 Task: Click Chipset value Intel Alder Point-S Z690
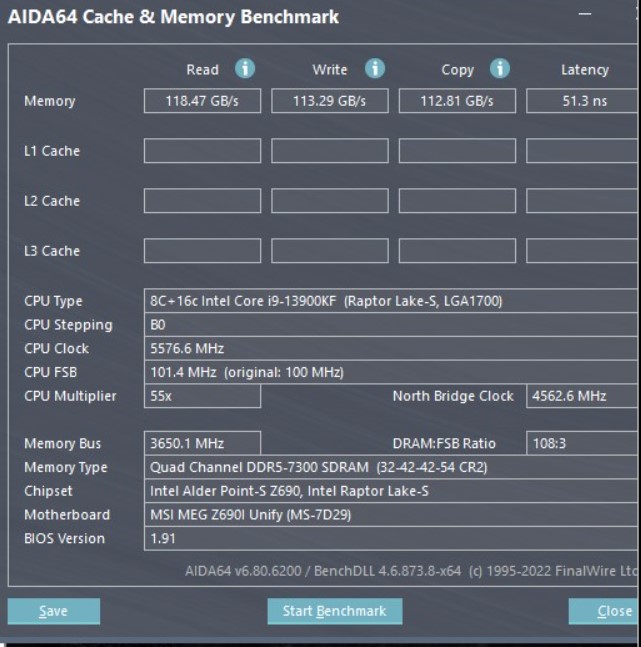391,491
